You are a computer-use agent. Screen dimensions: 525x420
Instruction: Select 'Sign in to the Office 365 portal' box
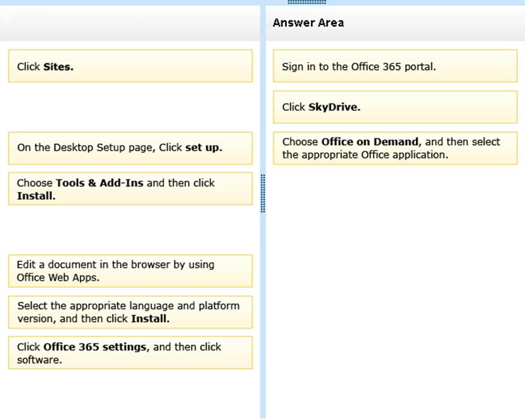395,66
